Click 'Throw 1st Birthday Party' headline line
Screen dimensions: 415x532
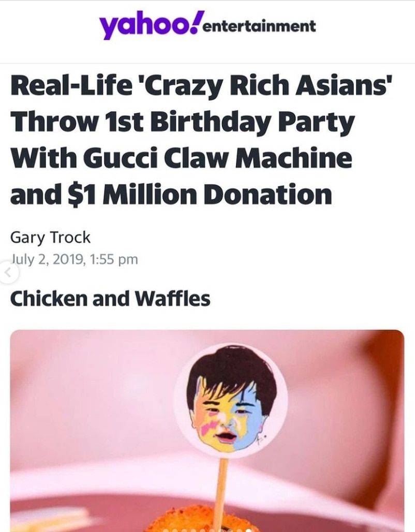click(x=182, y=122)
